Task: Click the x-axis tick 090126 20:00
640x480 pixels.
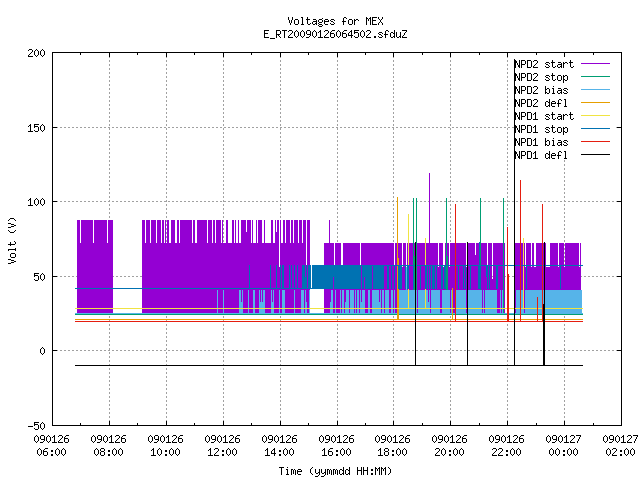Action: coord(449,446)
